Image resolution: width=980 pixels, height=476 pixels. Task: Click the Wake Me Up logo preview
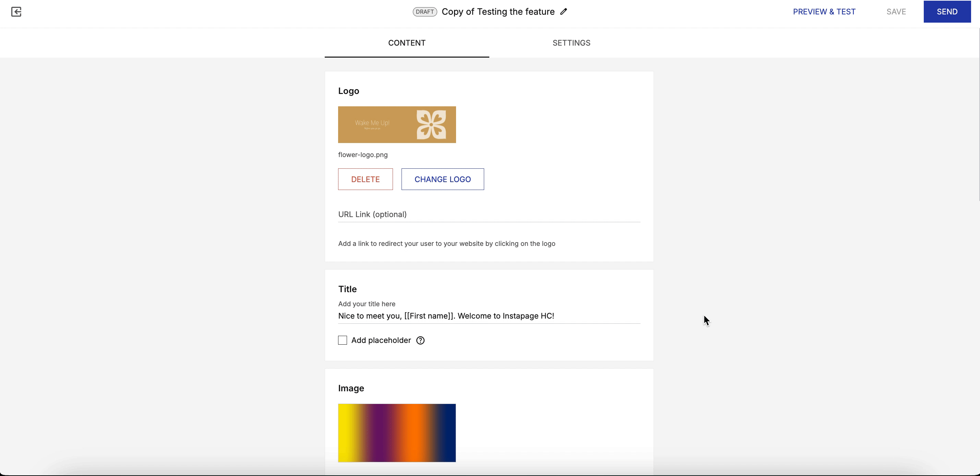[397, 124]
